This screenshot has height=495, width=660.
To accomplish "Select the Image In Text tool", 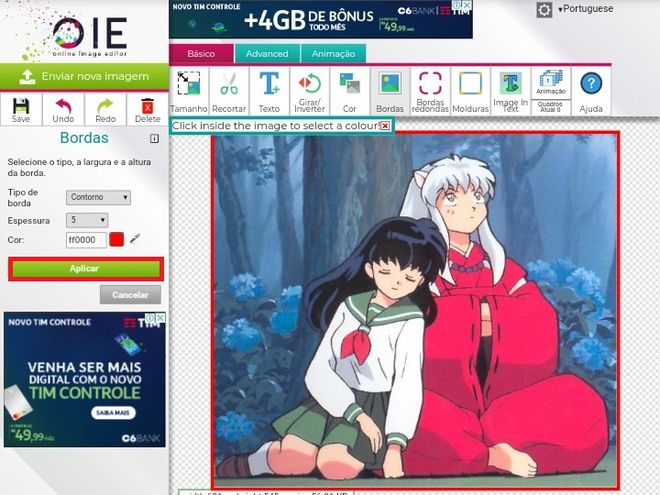I will 511,91.
